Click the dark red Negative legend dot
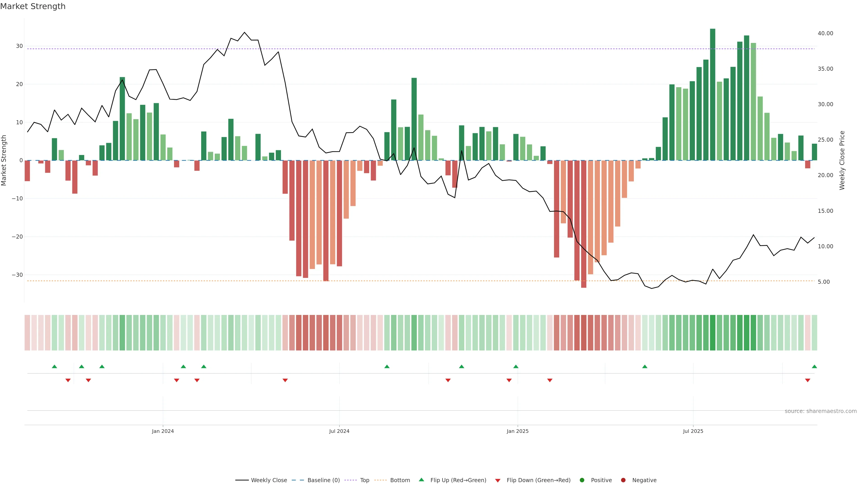The image size is (868, 488). [x=623, y=480]
